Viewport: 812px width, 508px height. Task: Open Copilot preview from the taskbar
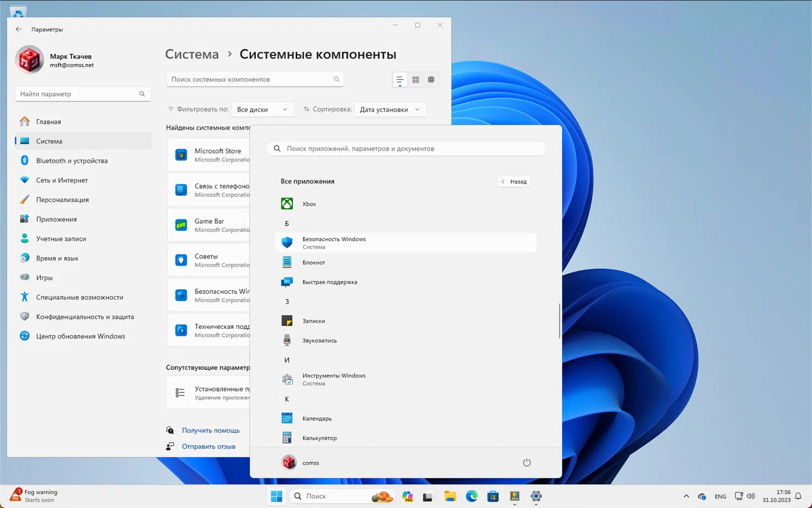coord(408,496)
